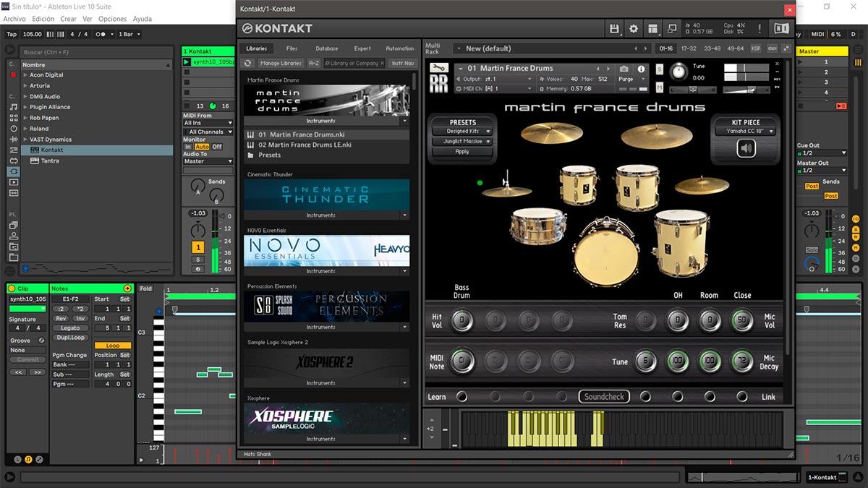
Task: Set Monitor to In
Action: tap(189, 147)
